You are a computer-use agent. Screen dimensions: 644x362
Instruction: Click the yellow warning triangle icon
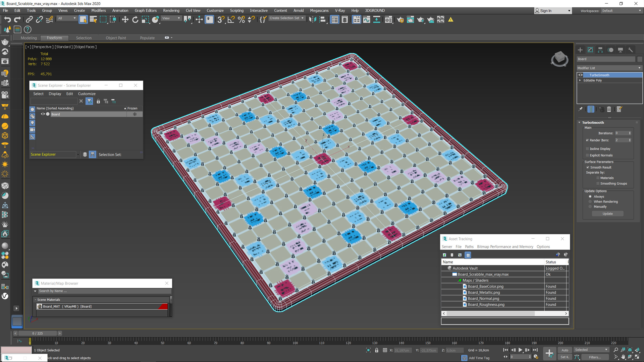(451, 19)
